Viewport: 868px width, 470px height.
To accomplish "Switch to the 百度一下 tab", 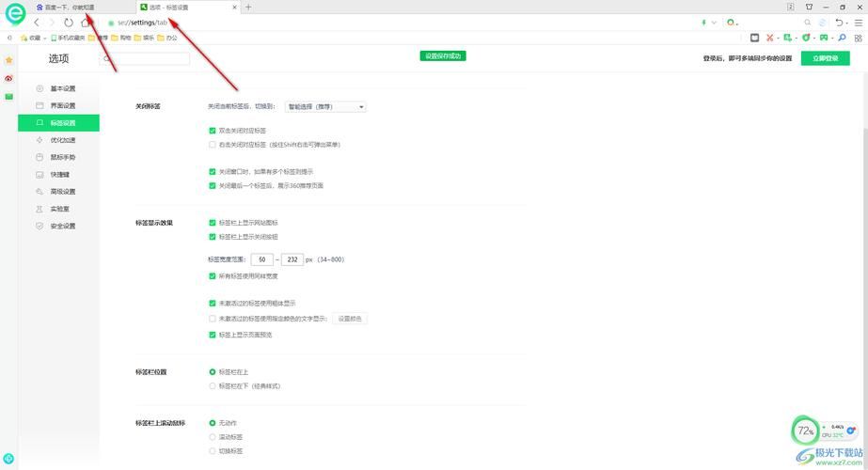I will coord(83,8).
